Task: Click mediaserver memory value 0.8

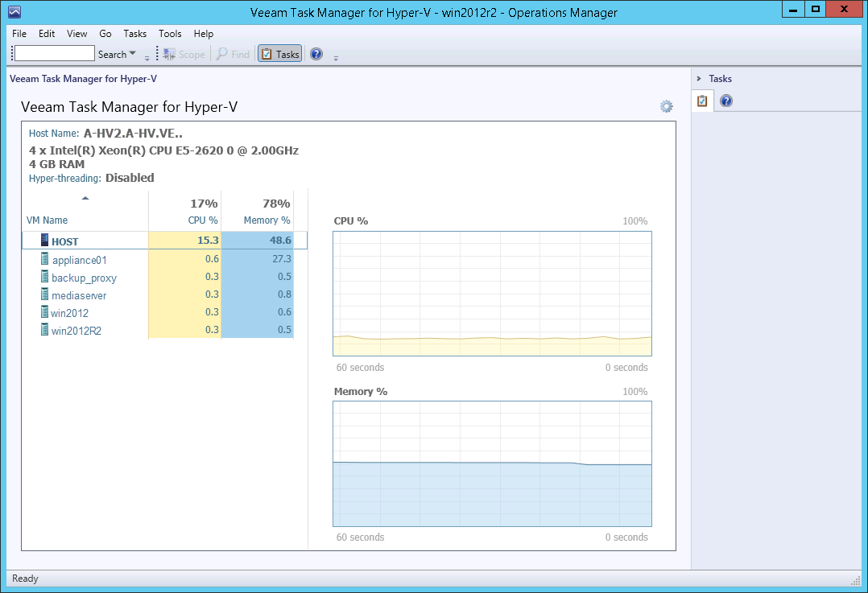Action: (284, 294)
